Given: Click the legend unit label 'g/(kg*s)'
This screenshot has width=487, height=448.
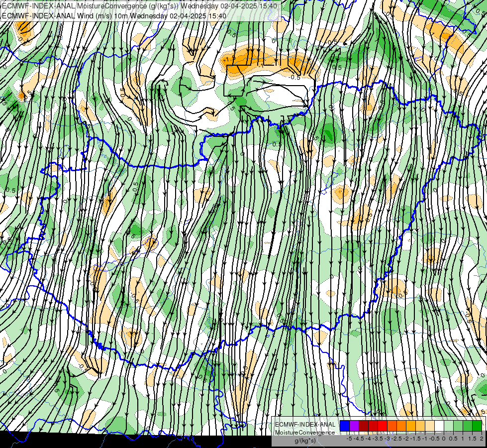Looking at the screenshot, I should click(x=305, y=441).
